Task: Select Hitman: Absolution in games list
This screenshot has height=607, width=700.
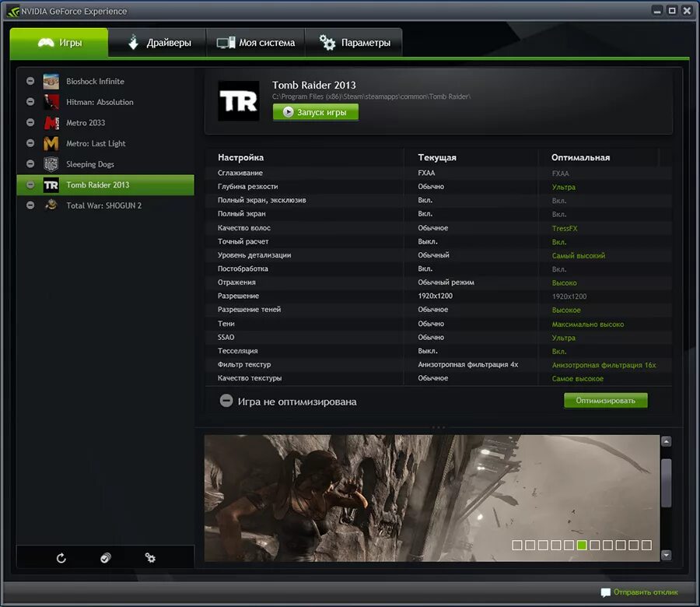Action: click(x=105, y=102)
